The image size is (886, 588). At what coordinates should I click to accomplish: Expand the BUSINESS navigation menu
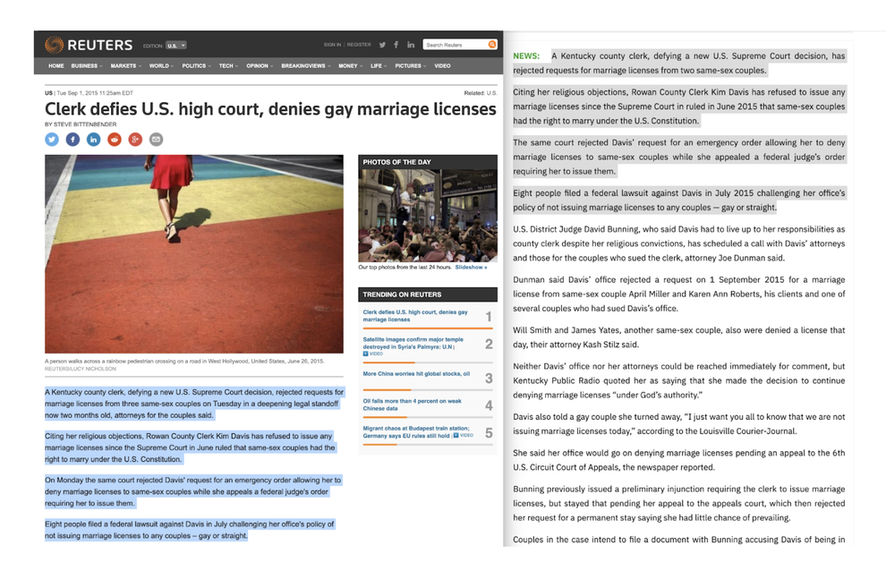[86, 65]
